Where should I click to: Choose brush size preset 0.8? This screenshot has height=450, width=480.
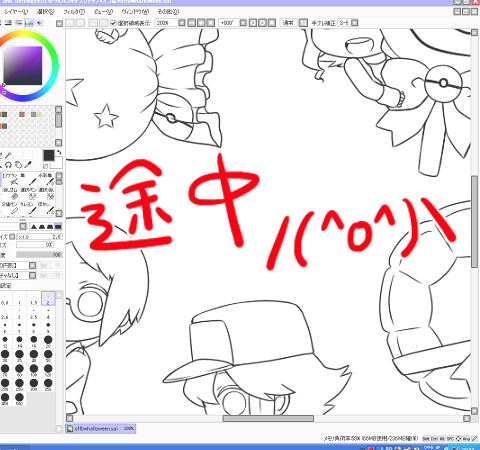(5, 299)
